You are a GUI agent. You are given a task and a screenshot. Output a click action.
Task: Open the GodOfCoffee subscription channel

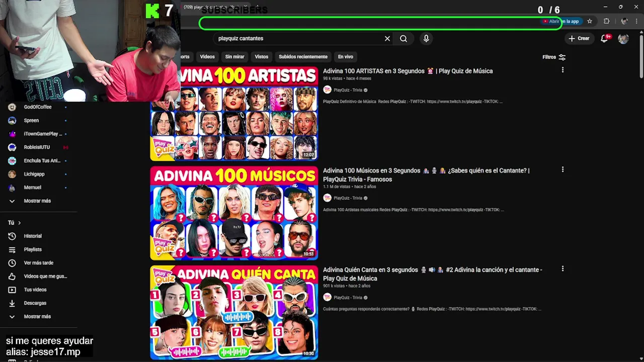tap(38, 107)
